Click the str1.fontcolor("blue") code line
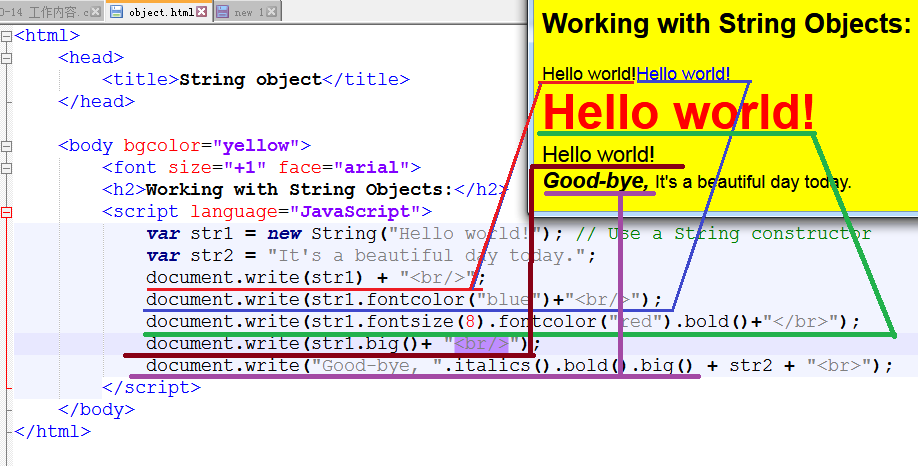 (404, 300)
